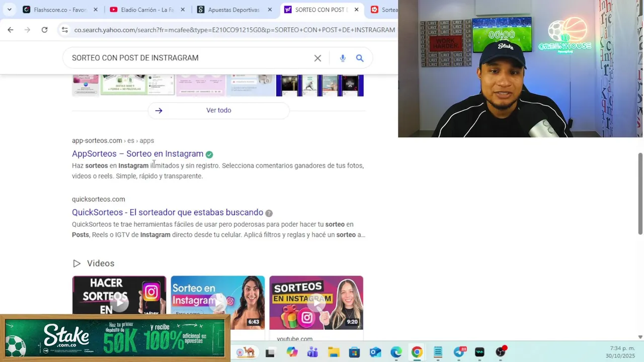Close the SORTEO CON POST tab

click(x=357, y=10)
